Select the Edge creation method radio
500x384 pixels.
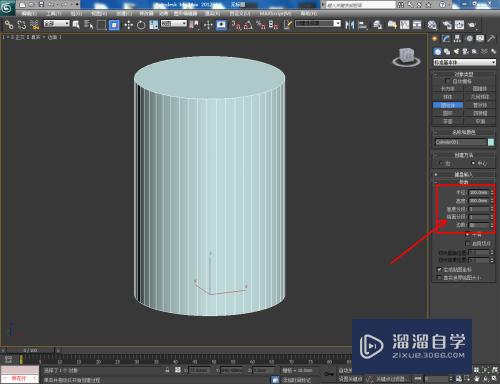pos(441,163)
